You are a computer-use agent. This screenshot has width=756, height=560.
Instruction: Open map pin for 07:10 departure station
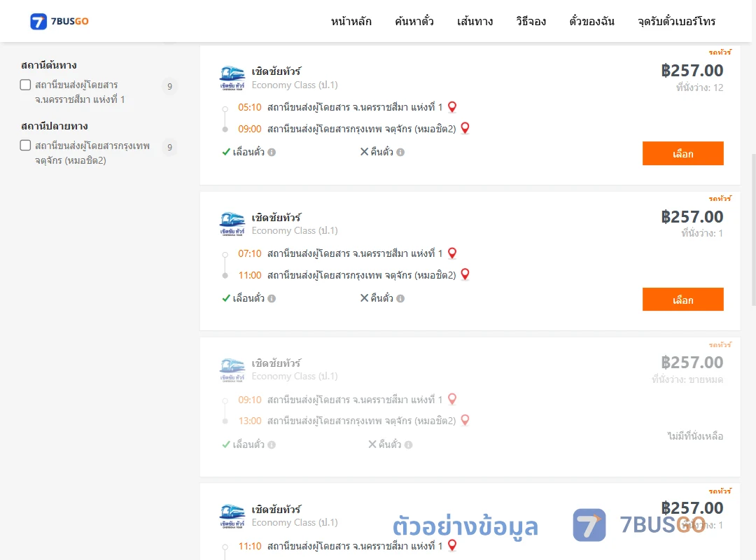click(x=452, y=253)
